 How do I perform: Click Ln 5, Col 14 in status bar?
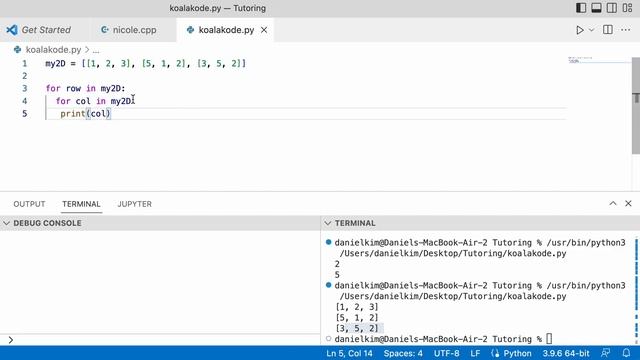[x=349, y=353]
